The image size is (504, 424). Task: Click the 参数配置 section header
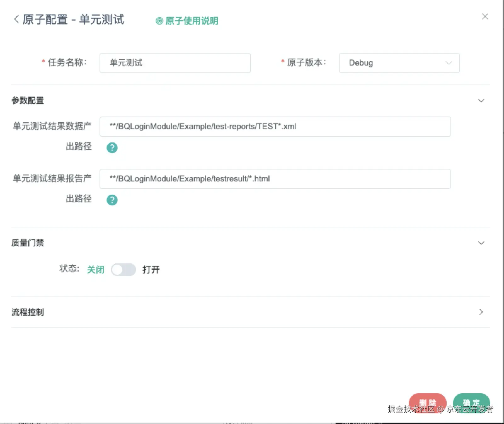pyautogui.click(x=250, y=101)
